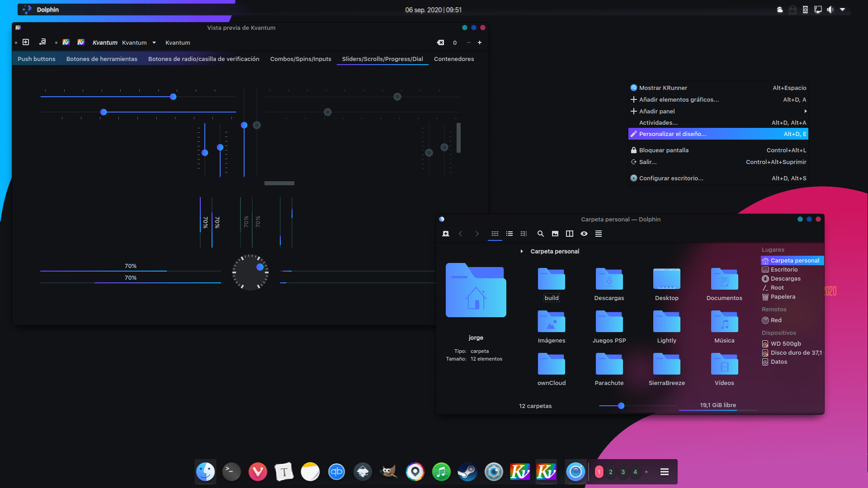
Task: Open the Descargas folder
Action: point(609,284)
